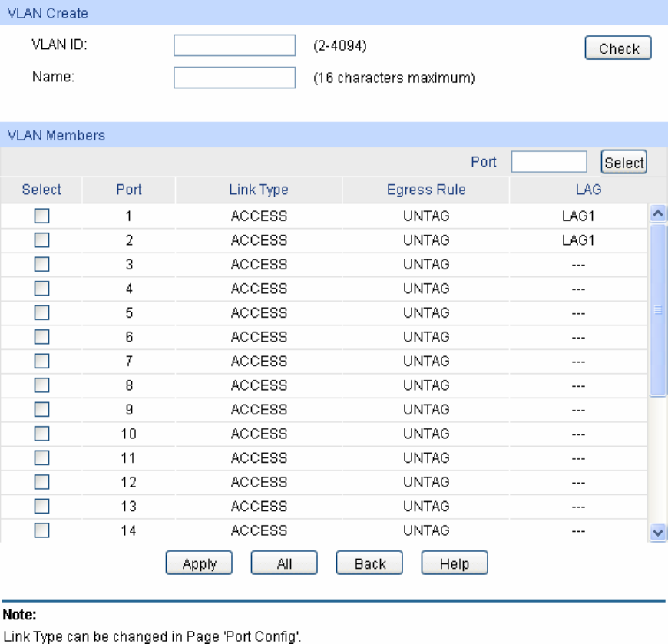Image resolution: width=668 pixels, height=644 pixels.
Task: Click the Egress Rule column header
Action: (x=426, y=190)
